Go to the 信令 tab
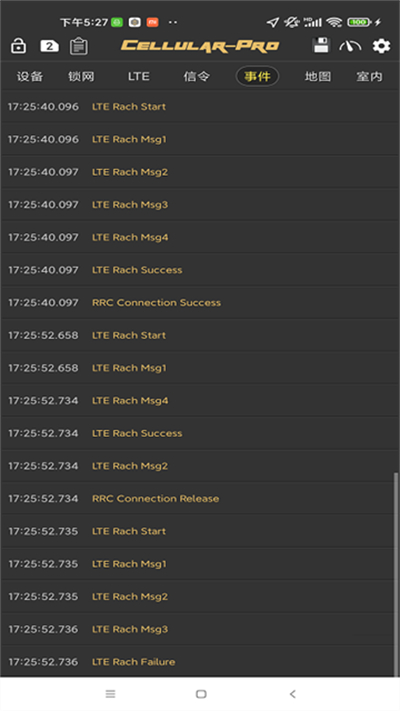400x711 pixels. (x=196, y=76)
